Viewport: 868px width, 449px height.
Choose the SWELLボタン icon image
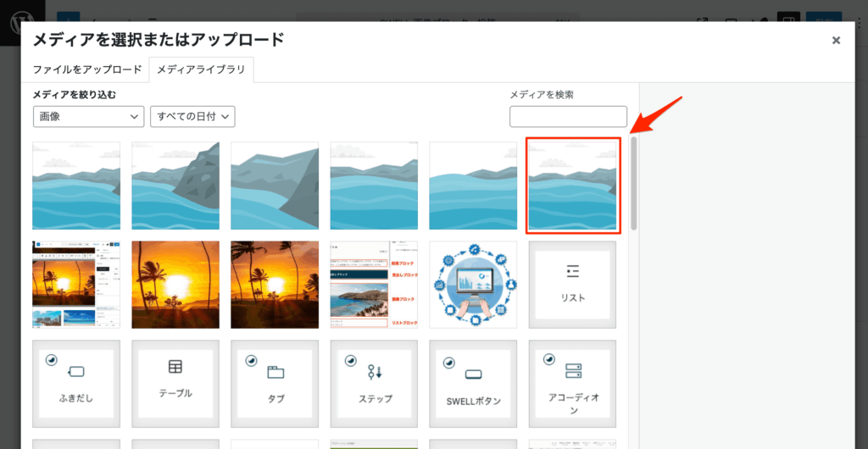coord(473,384)
